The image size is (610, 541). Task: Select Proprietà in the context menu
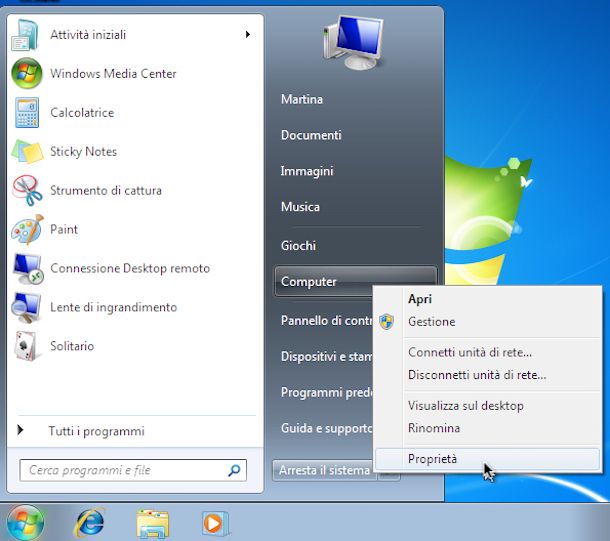[x=488, y=459]
